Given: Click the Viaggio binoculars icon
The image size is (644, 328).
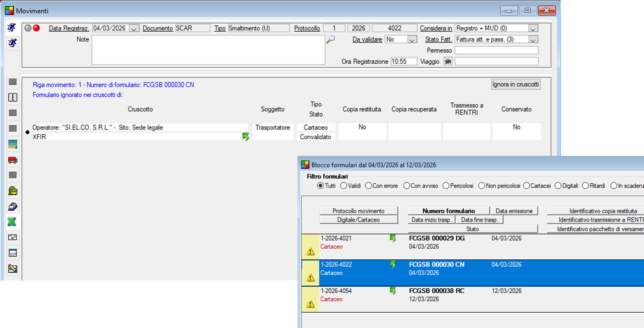Looking at the screenshot, I should click(448, 61).
